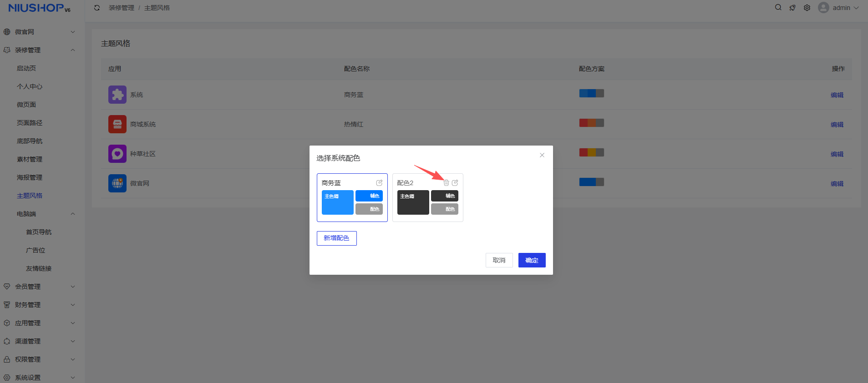868x383 pixels.
Task: Confirm with the 确定 button
Action: click(532, 260)
